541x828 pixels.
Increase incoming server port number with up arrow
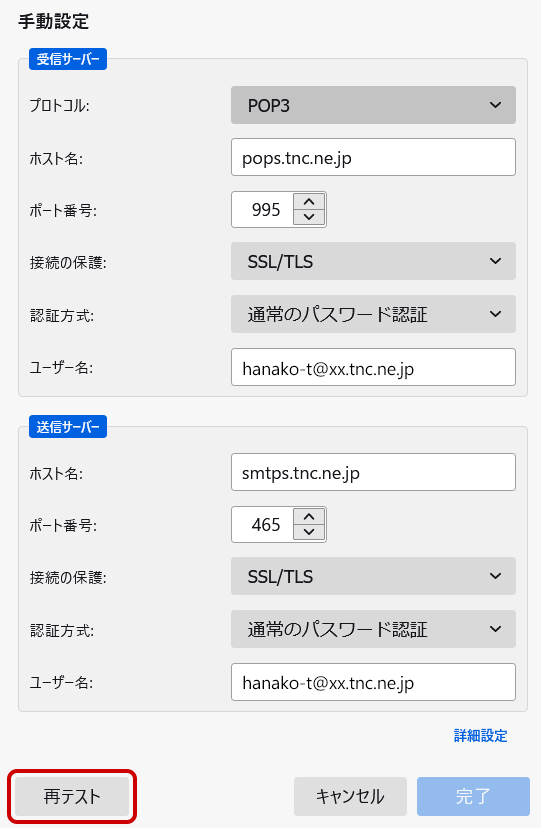tap(309, 202)
